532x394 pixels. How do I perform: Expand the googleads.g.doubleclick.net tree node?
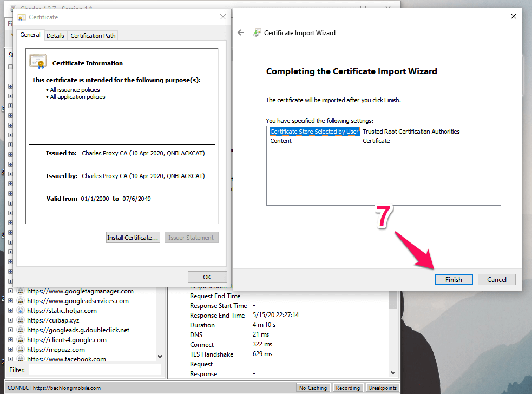pyautogui.click(x=10, y=330)
